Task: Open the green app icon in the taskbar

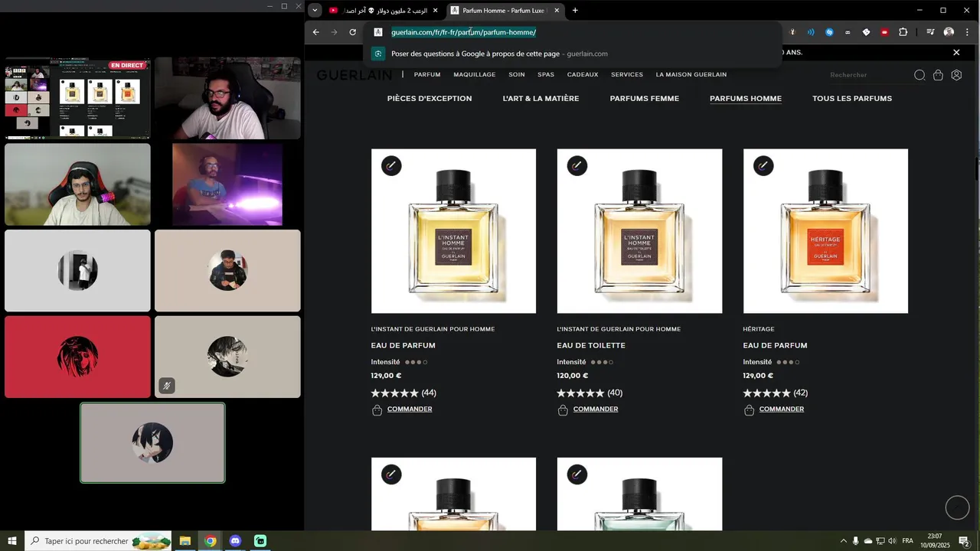Action: (260, 541)
